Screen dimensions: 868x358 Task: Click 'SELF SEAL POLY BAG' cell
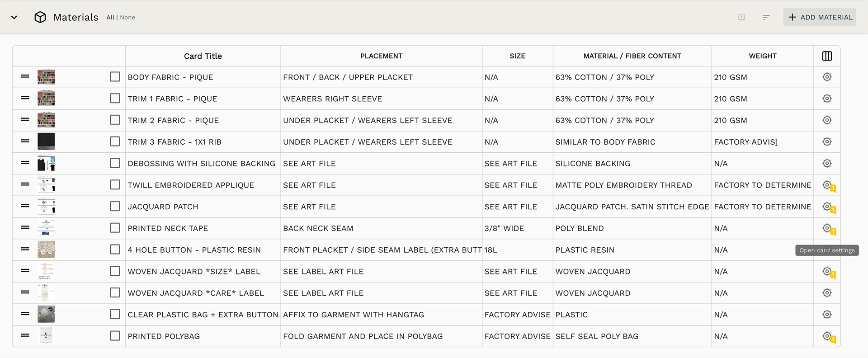point(632,336)
